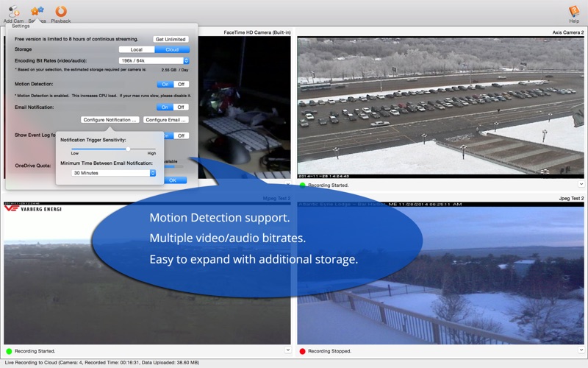Click 'OneDrive Quota:' label
The width and height of the screenshot is (588, 368).
33,166
